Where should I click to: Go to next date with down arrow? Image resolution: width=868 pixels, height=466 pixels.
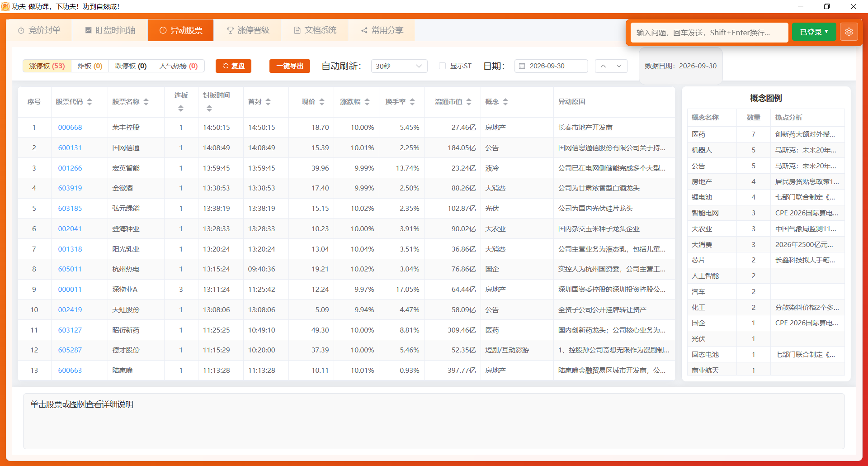point(619,66)
